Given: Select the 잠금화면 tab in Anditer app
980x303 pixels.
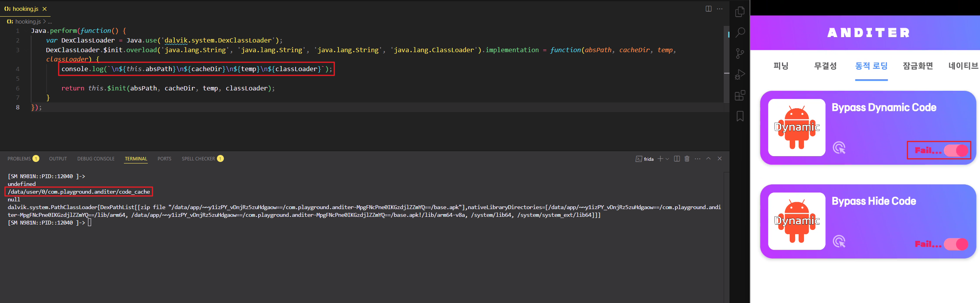Looking at the screenshot, I should [918, 66].
